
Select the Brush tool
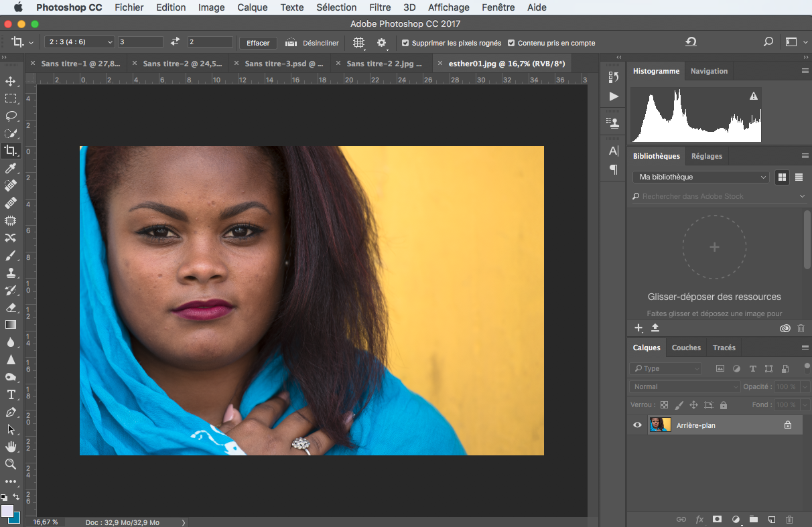click(11, 255)
